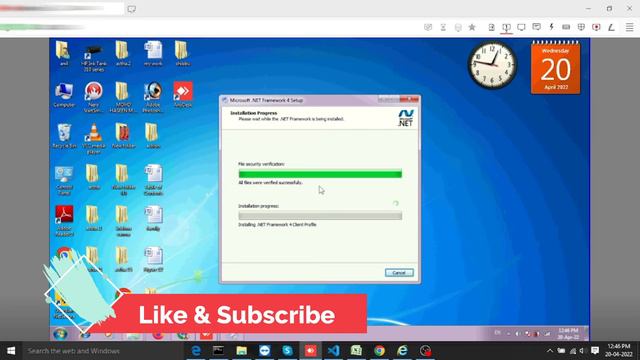Open the Command Prompt taskbar icon
Screen dimensions: 640x360
[x=218, y=351]
